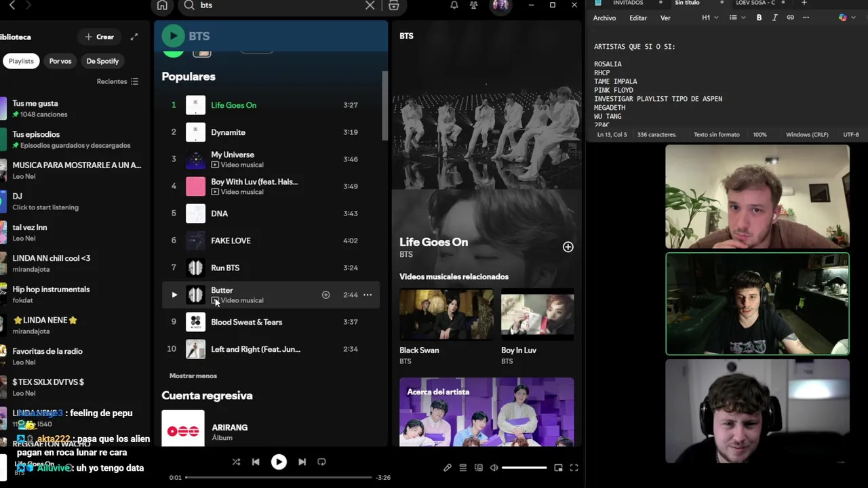
Task: Select the Playlists filter chip
Action: 21,61
